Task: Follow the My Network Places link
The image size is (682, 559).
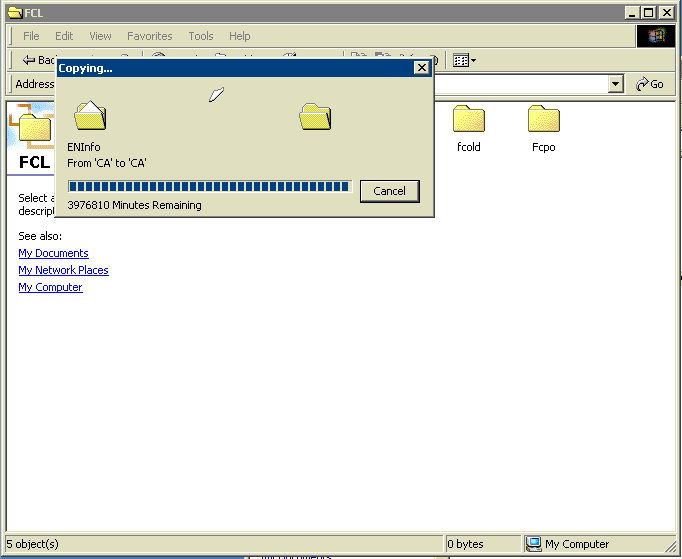Action: coord(63,270)
